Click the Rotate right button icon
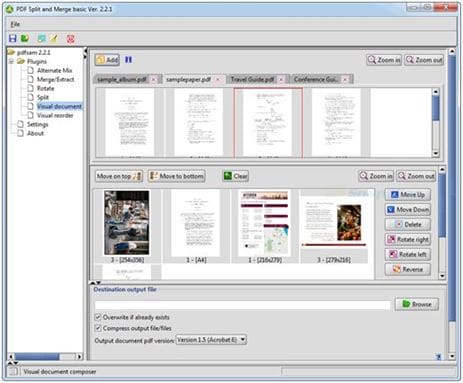 pyautogui.click(x=391, y=239)
